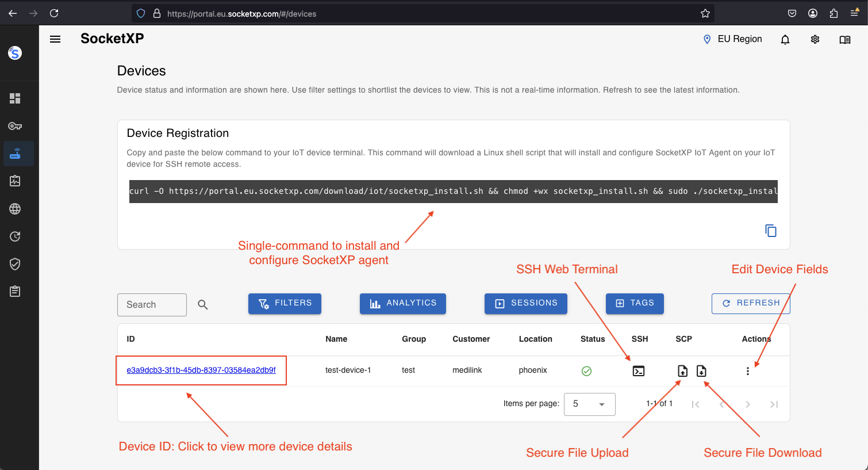Open the SESSIONS button
Screen dimensions: 868x470
[x=525, y=303]
